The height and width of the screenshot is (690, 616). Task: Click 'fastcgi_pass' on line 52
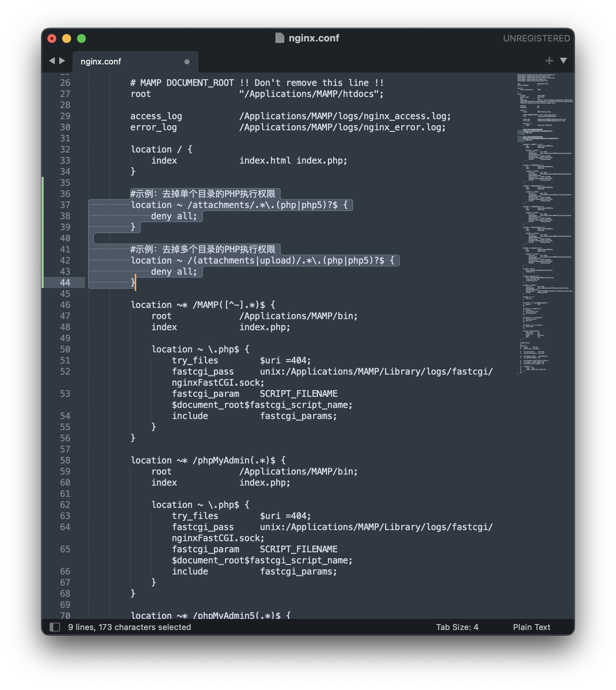pos(203,372)
